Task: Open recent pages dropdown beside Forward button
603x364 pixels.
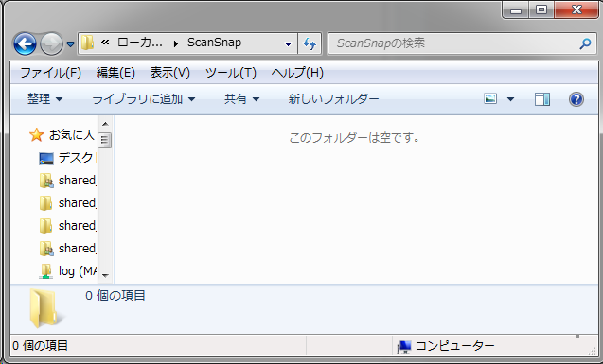Action: 70,44
